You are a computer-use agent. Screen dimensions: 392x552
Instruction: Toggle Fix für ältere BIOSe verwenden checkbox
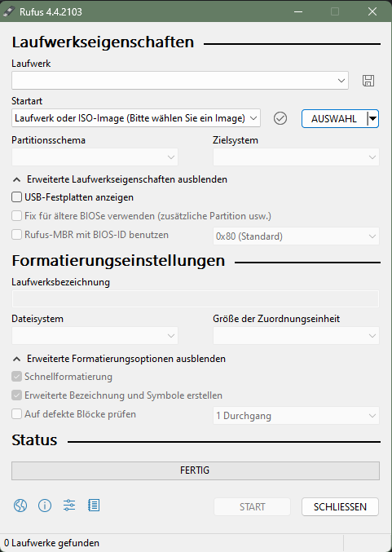click(16, 216)
